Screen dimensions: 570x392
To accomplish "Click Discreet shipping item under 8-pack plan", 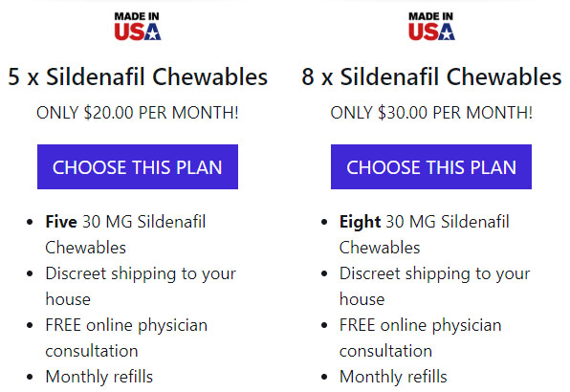I will [434, 286].
